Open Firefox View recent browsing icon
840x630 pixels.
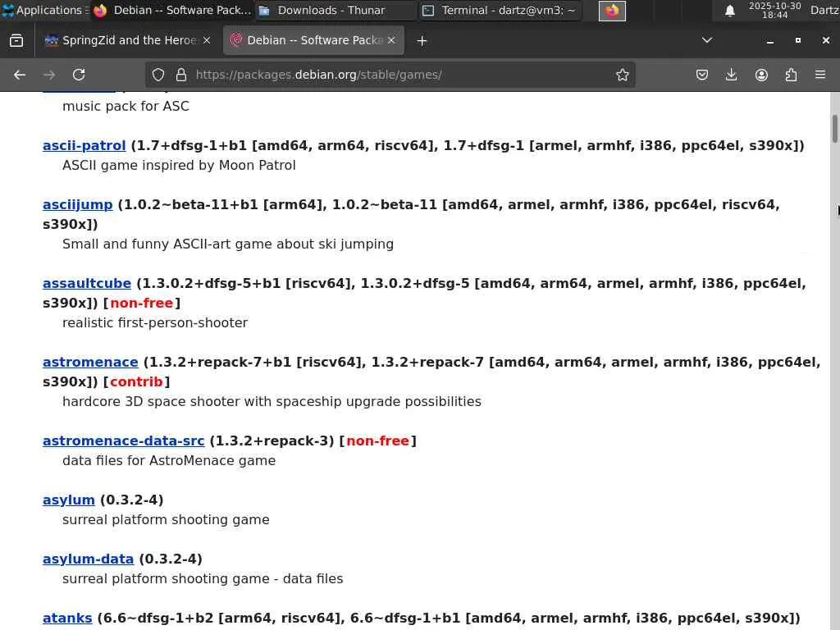tap(16, 41)
